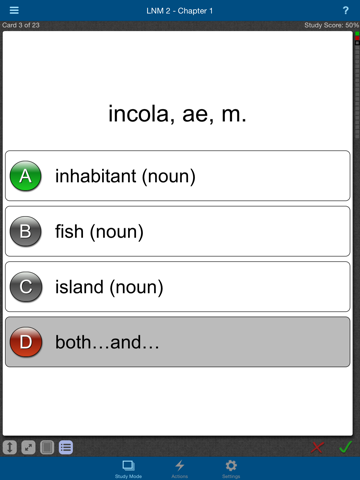Click the card progress strip on right edge

point(357,85)
